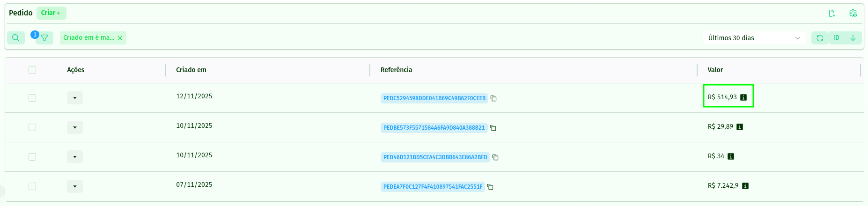Copy reference PEDC5294598DDE041B69C49B62F0CEEB
The height and width of the screenshot is (206, 868).
tap(493, 98)
